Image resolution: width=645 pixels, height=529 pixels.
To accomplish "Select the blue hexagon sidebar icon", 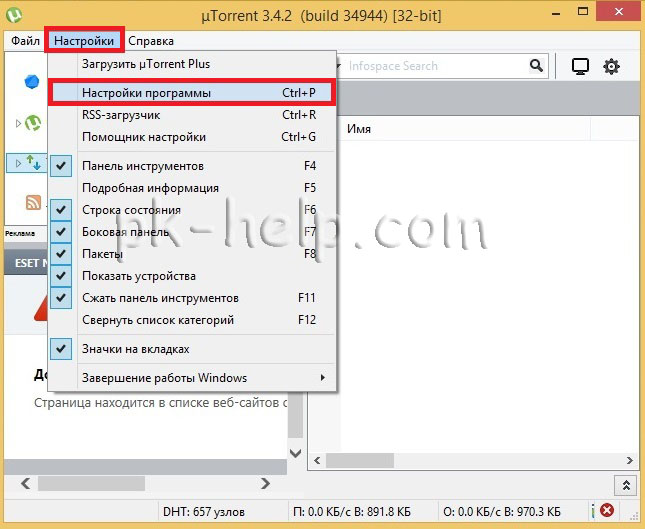I will pyautogui.click(x=32, y=82).
